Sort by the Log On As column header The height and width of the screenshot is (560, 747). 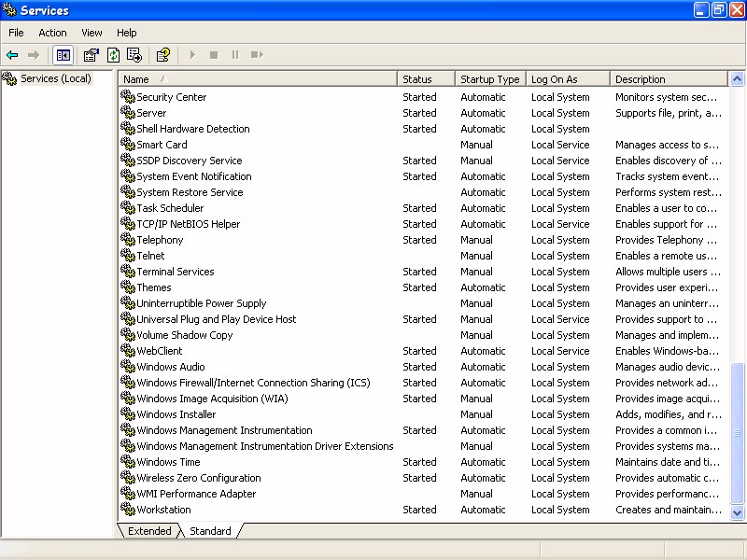click(x=568, y=79)
